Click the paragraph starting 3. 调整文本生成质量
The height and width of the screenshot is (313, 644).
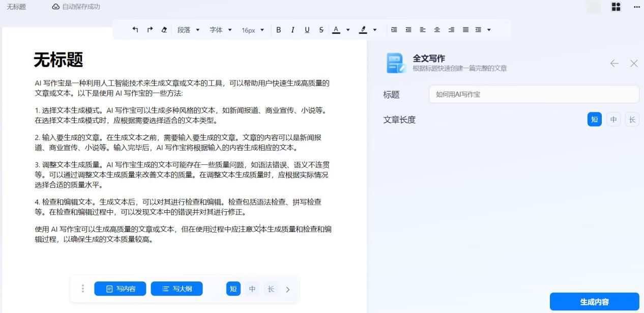coord(182,175)
